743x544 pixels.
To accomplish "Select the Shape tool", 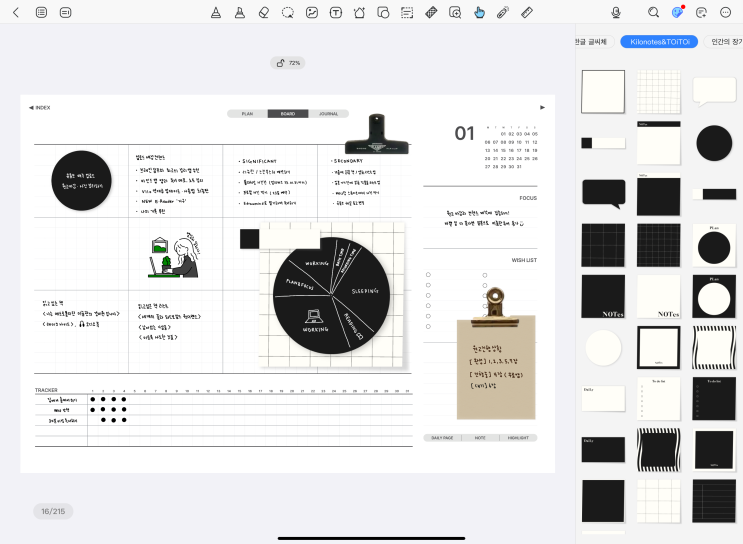I will tap(359, 13).
